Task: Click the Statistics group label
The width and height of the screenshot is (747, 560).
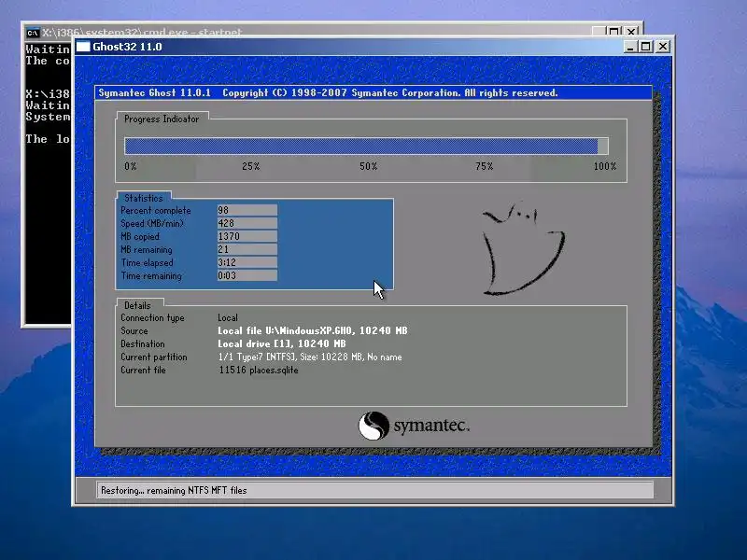Action: [144, 198]
